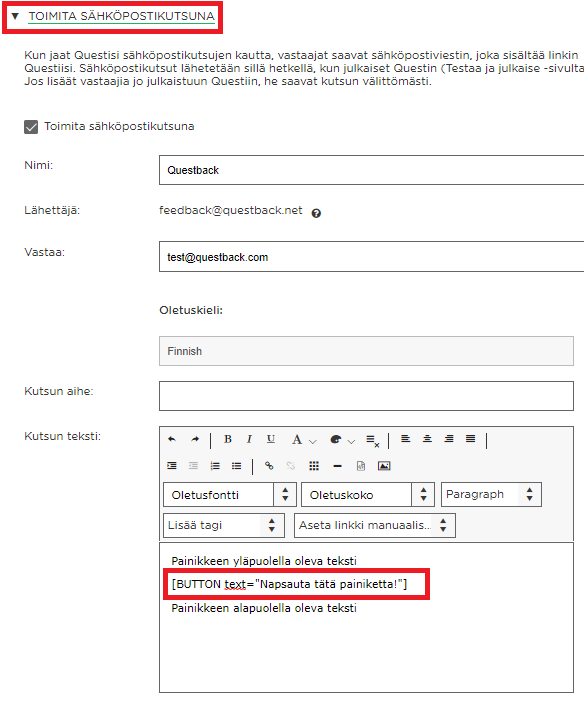Click the help icon next to feedback@questback.net
This screenshot has width=584, height=705.
(316, 213)
